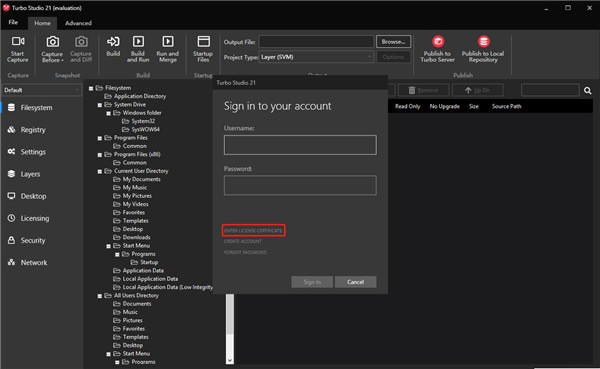Select My Pictures in the tree

137,196
